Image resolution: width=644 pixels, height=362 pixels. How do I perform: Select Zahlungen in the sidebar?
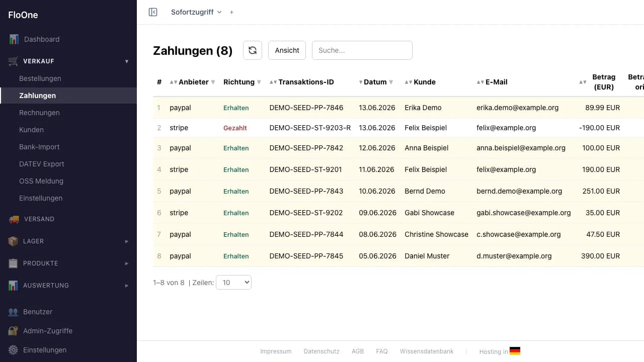(37, 96)
